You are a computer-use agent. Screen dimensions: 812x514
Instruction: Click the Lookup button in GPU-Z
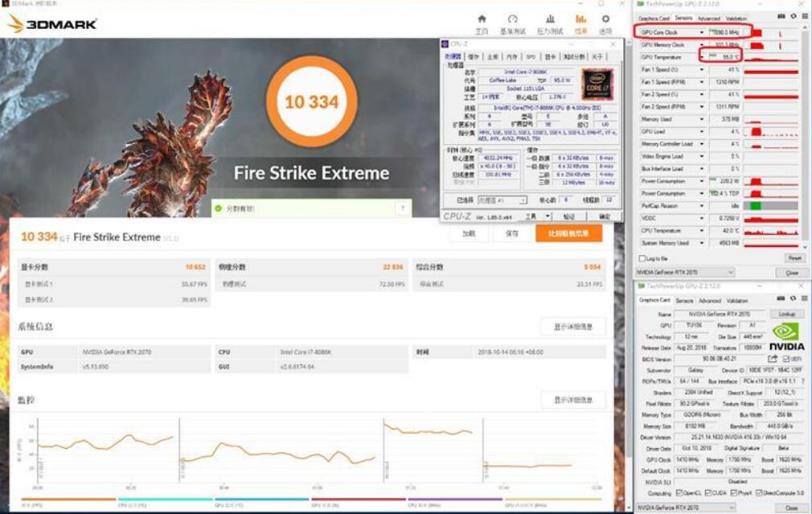(x=787, y=314)
